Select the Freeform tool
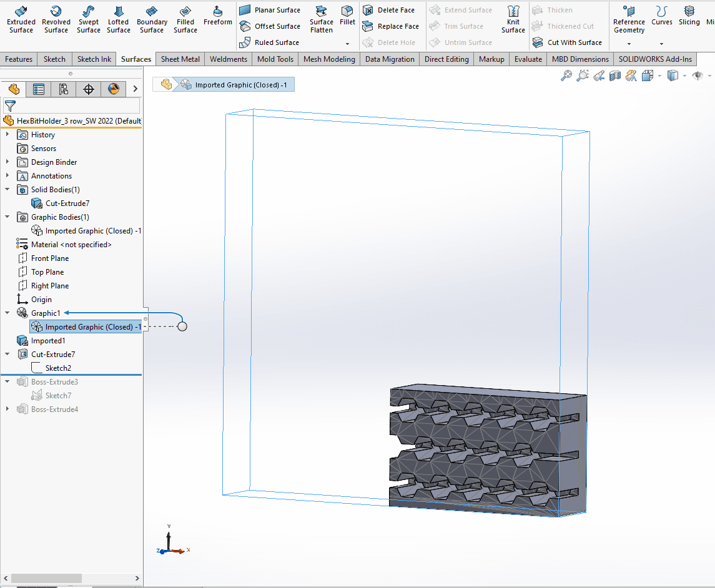Viewport: 715px width, 588px height. [x=217, y=16]
